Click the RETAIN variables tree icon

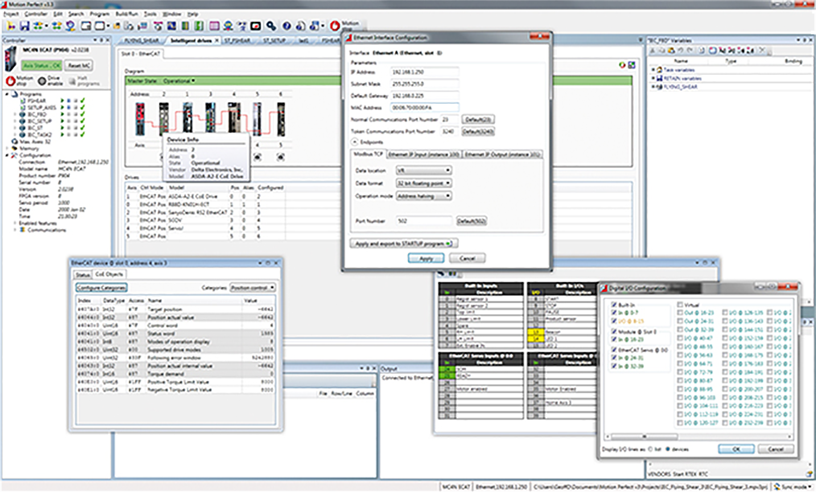pyautogui.click(x=661, y=77)
